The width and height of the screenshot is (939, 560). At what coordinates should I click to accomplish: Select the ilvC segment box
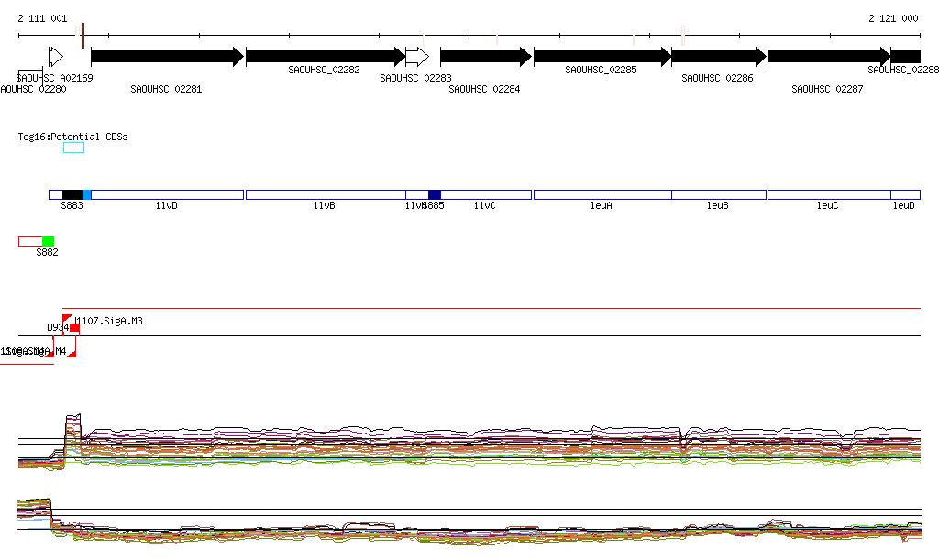[x=486, y=194]
